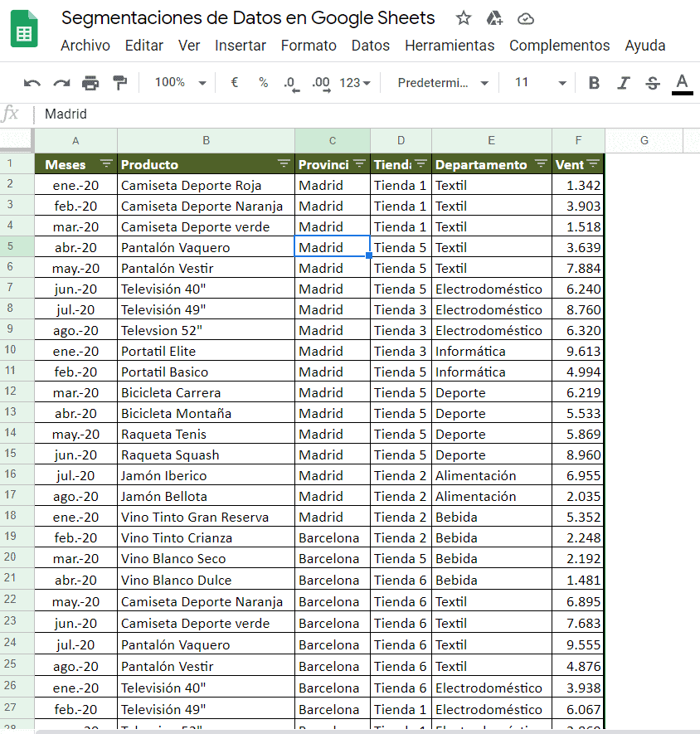Increase decimal places
Viewport: 700px width, 734px height.
[x=321, y=84]
